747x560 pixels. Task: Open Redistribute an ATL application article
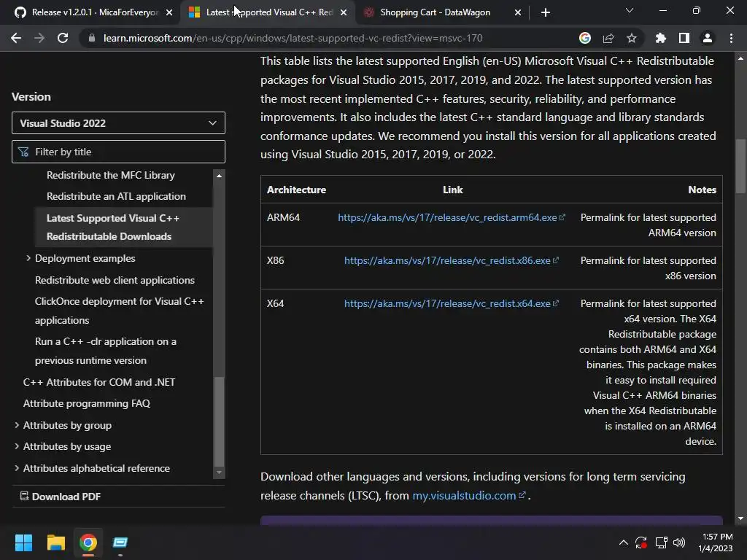pos(116,196)
